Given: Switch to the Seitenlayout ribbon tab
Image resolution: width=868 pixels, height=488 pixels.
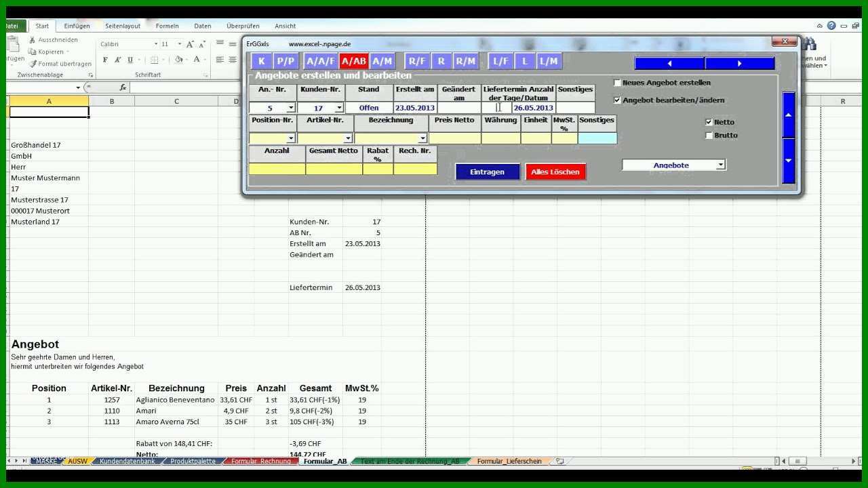Looking at the screenshot, I should click(x=123, y=26).
